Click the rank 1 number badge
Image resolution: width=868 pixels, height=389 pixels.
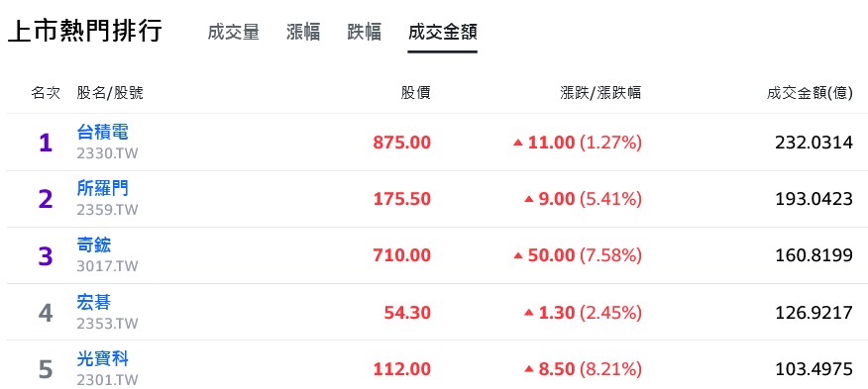pos(46,144)
